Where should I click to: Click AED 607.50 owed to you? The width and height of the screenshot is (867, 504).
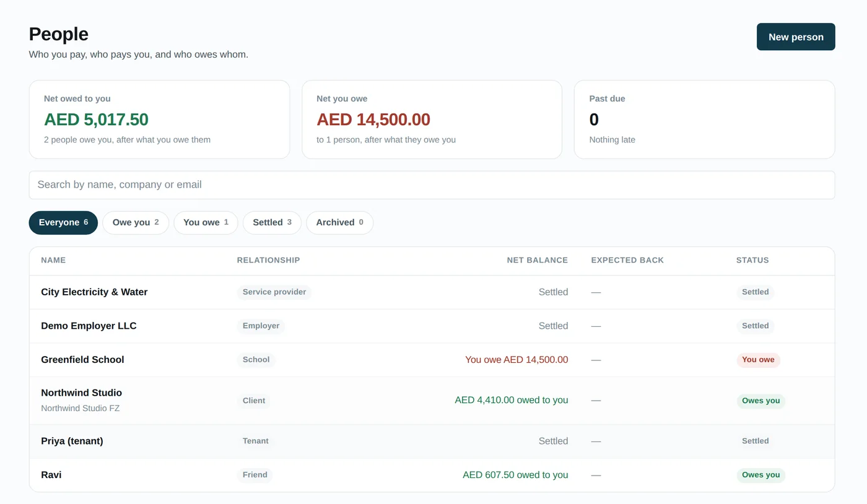click(515, 475)
